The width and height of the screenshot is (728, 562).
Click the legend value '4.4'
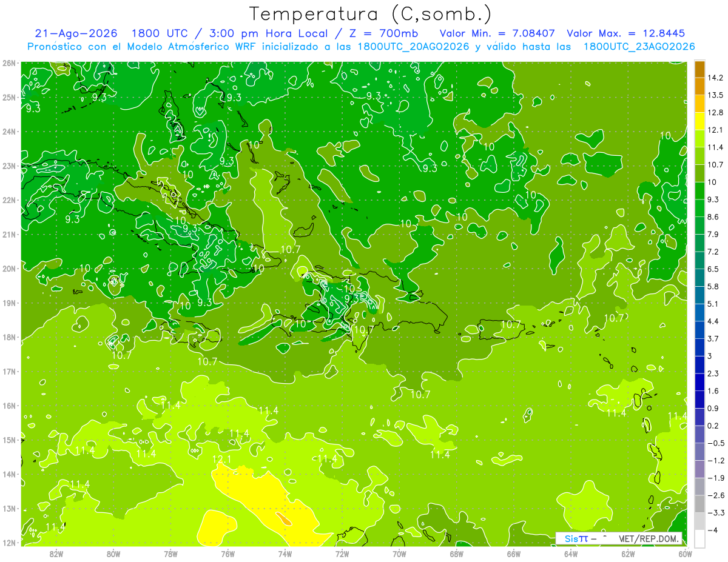(x=713, y=321)
